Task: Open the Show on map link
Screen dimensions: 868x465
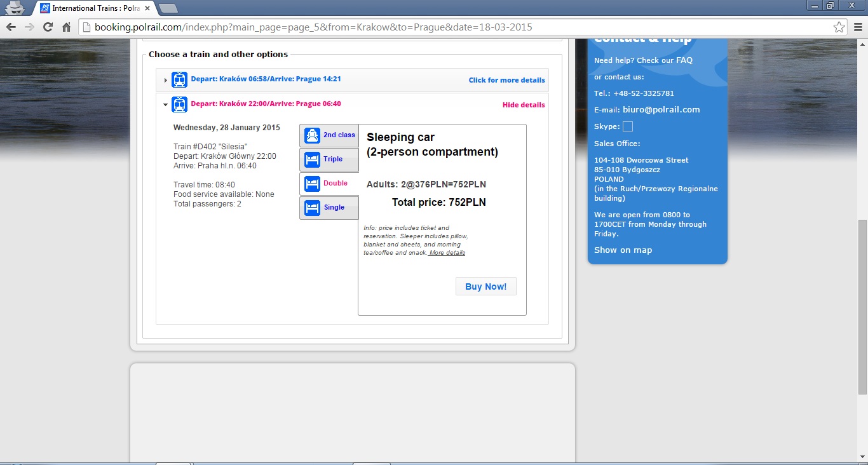Action: (623, 250)
